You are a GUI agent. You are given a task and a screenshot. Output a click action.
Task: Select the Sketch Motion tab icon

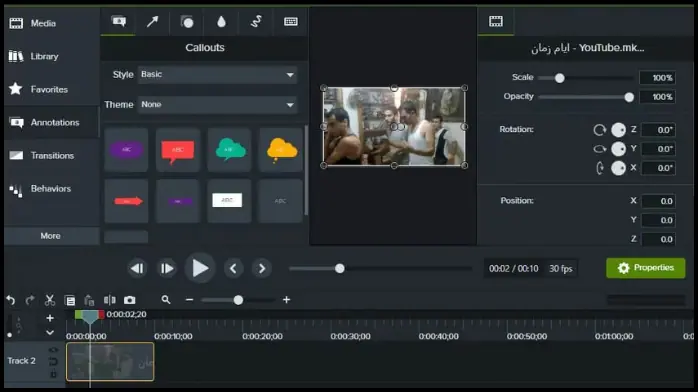(256, 21)
